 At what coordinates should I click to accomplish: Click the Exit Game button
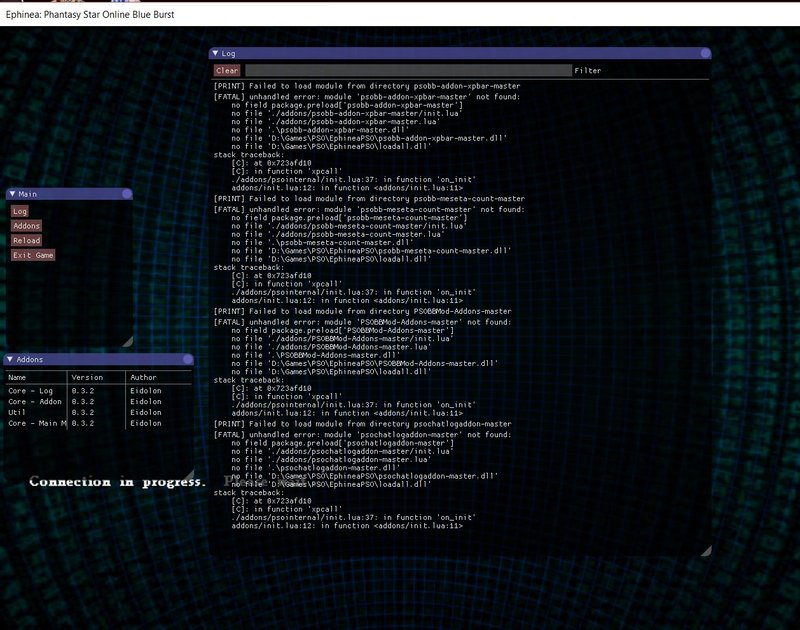click(33, 255)
